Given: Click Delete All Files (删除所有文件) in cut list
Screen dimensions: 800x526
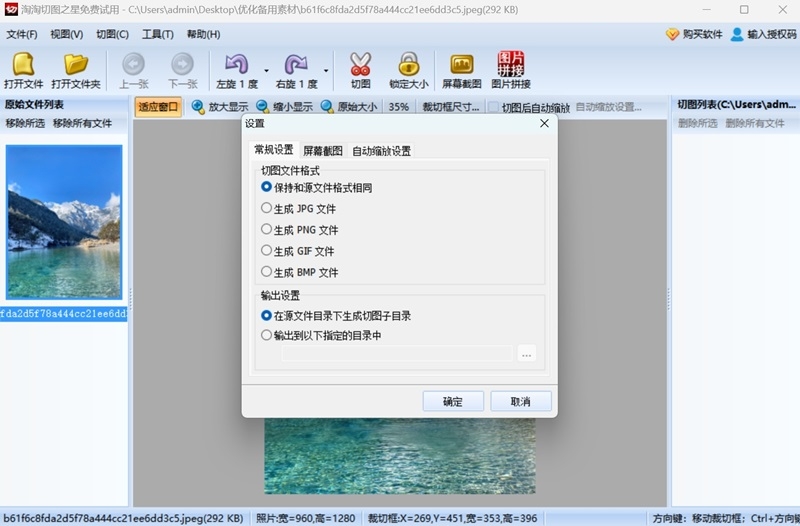Looking at the screenshot, I should tap(755, 123).
